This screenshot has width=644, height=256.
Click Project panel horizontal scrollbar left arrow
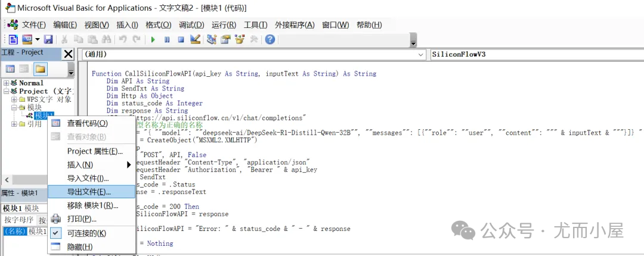(7, 180)
